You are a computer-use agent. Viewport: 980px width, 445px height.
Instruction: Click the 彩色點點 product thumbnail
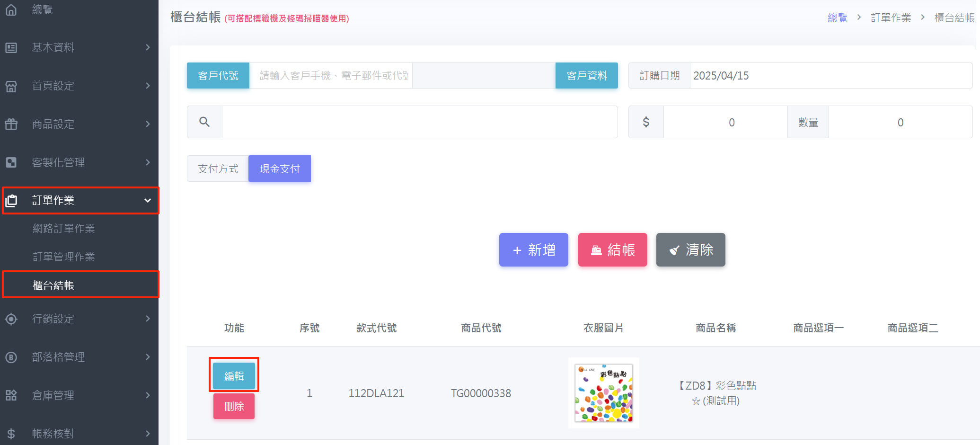pyautogui.click(x=603, y=393)
